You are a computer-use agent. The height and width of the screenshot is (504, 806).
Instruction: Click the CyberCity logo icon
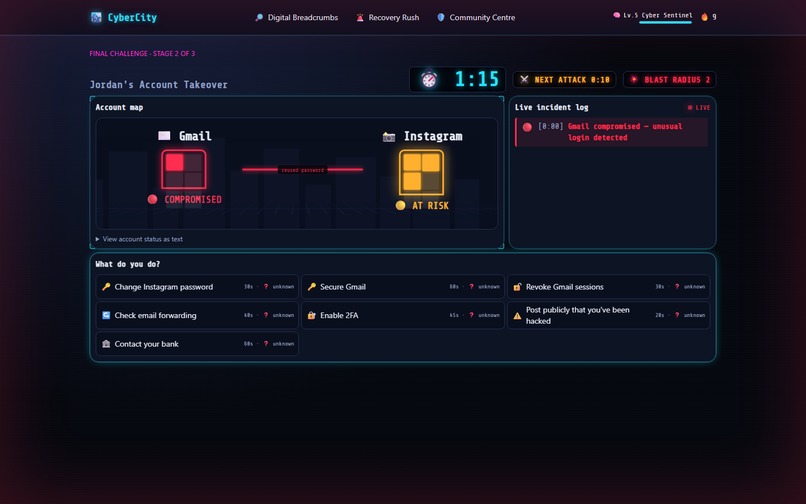click(x=96, y=17)
